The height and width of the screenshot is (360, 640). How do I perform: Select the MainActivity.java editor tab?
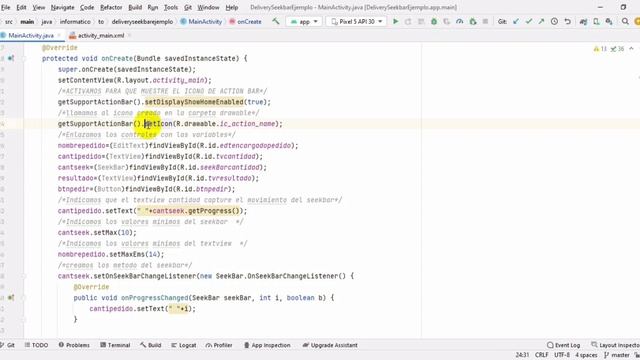(31, 36)
